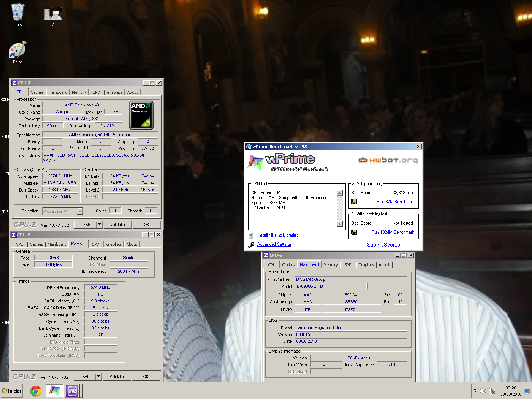Click the HT Link value 1722.05 MHz
Viewport: 532px width, 399px height.
(x=60, y=197)
